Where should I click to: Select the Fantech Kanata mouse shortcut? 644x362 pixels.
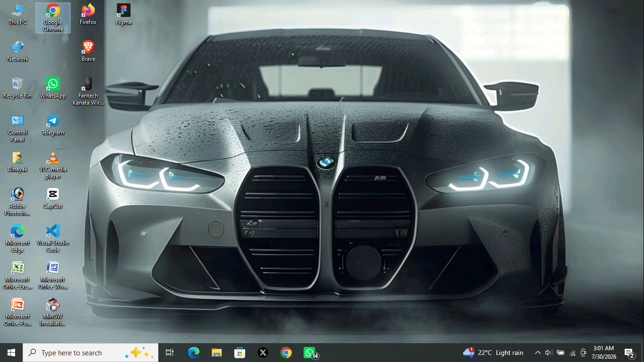[x=88, y=91]
